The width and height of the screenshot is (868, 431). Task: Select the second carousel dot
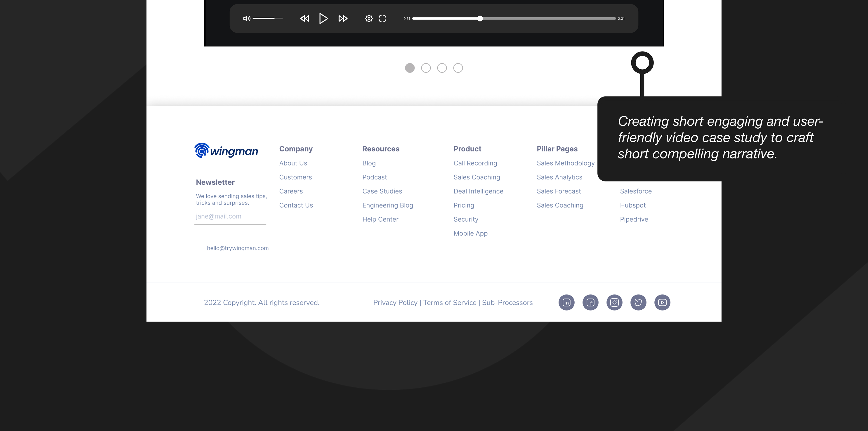point(426,68)
